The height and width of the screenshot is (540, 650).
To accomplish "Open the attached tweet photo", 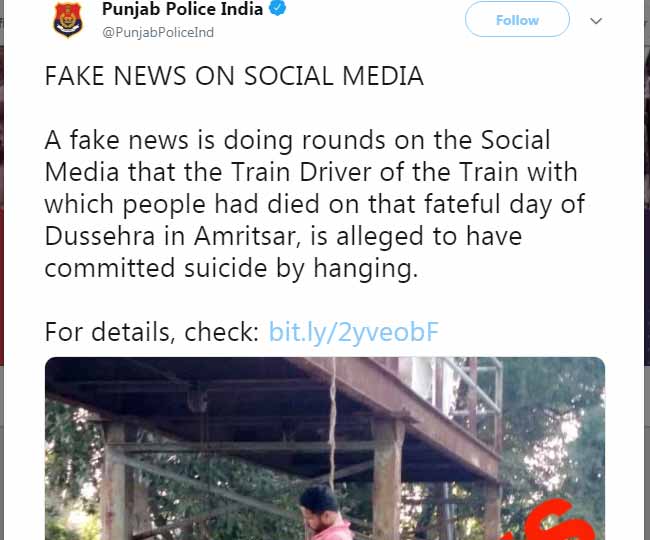I will click(x=325, y=450).
